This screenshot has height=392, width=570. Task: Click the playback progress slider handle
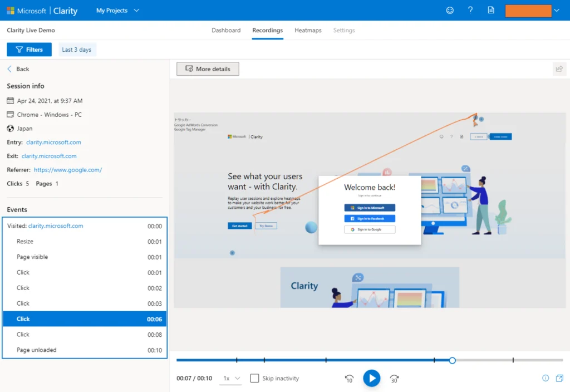(x=452, y=360)
